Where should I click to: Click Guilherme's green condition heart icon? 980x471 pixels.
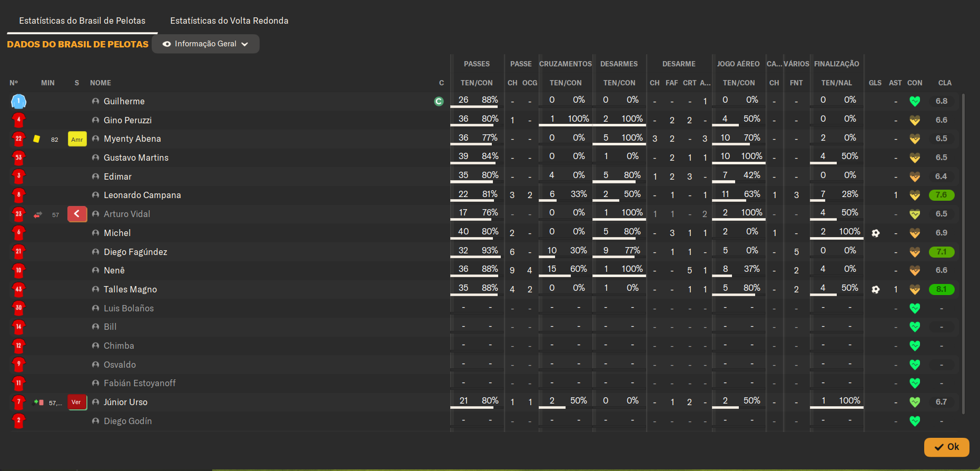tap(915, 101)
